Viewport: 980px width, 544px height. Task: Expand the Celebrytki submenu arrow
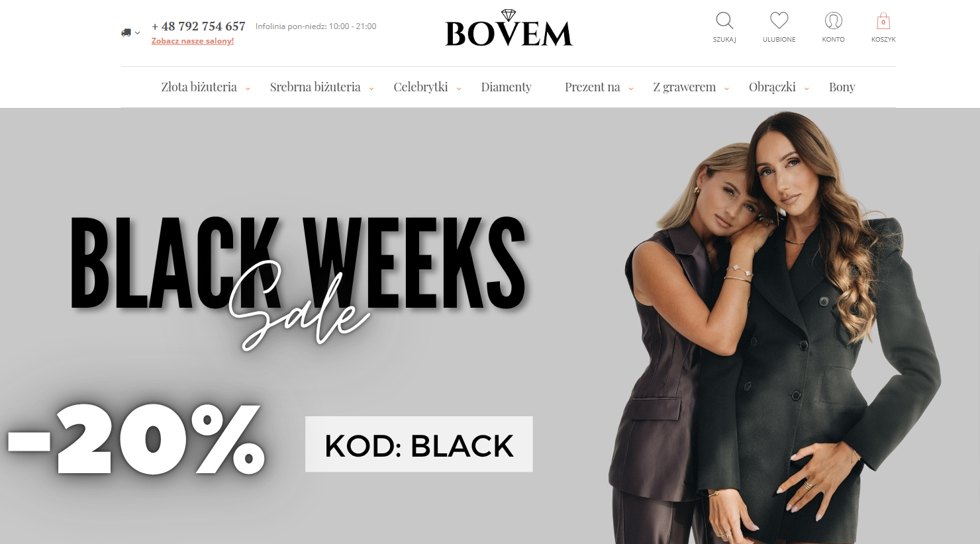tap(459, 89)
